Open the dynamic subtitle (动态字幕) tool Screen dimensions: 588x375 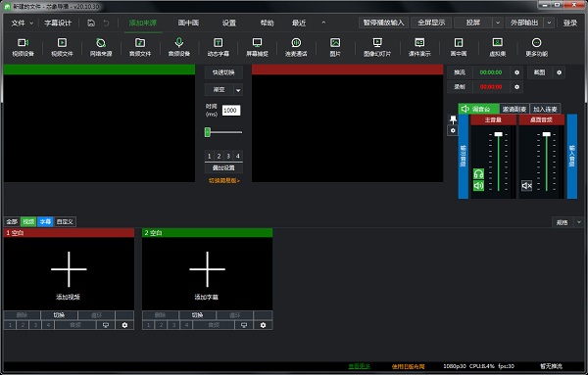click(218, 47)
